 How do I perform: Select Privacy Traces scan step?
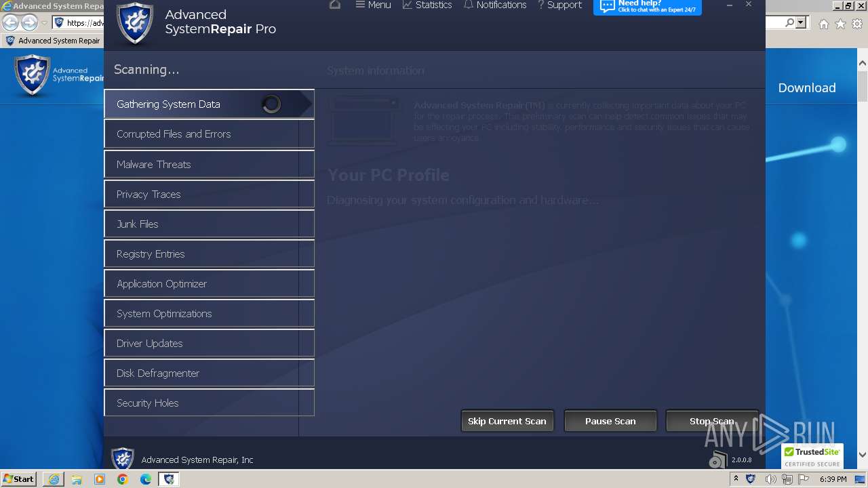209,194
